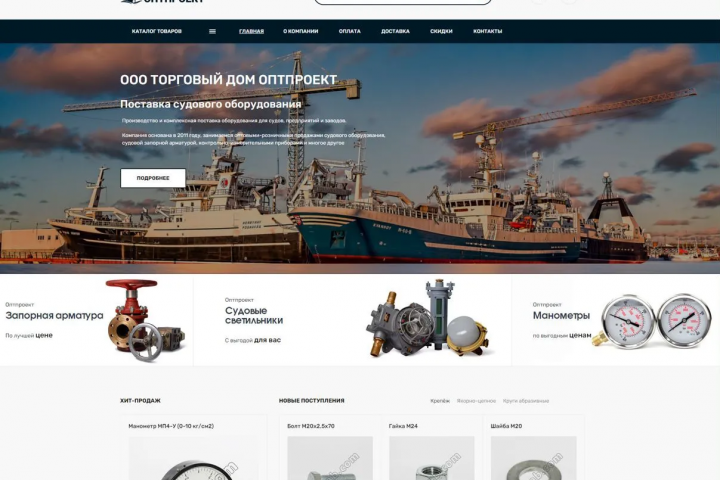Switch to the Якорно-цепное tab

(x=476, y=401)
